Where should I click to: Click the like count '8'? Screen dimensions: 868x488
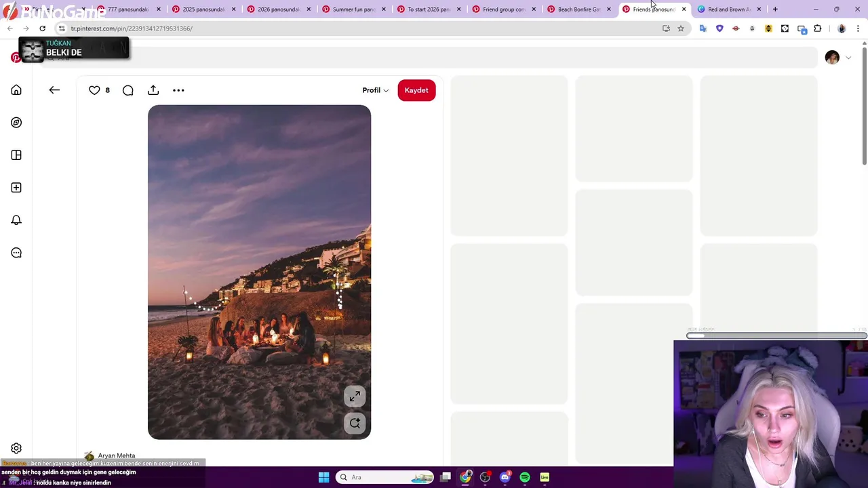pos(107,90)
